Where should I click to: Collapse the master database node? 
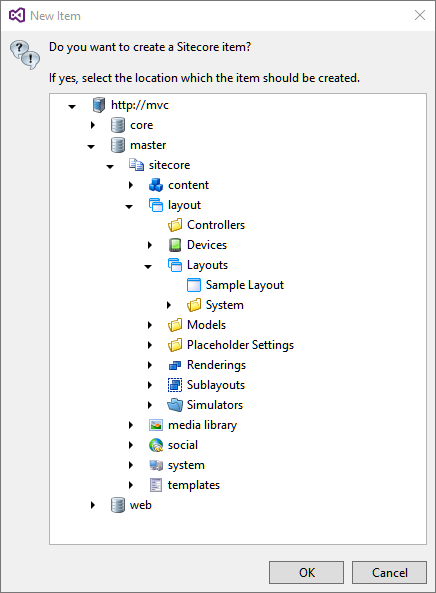pyautogui.click(x=91, y=146)
